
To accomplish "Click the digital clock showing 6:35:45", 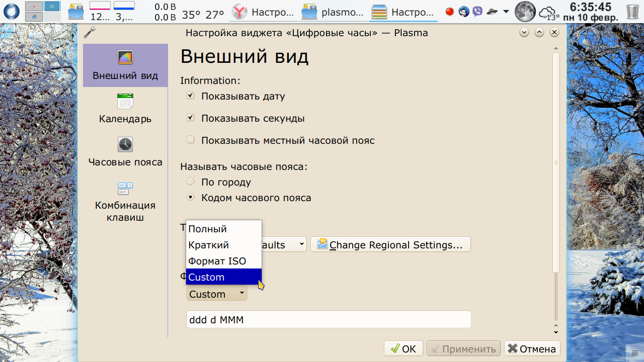I will [x=591, y=12].
